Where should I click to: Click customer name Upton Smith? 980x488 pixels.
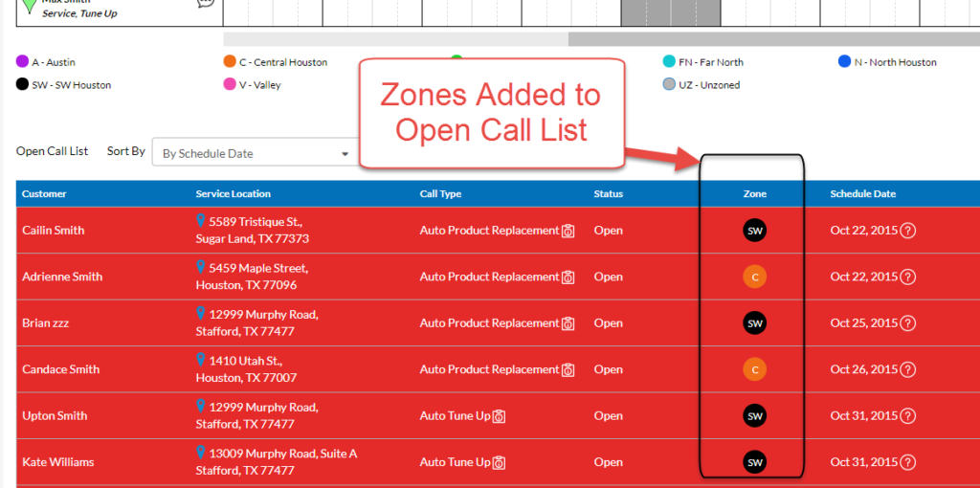pos(55,415)
